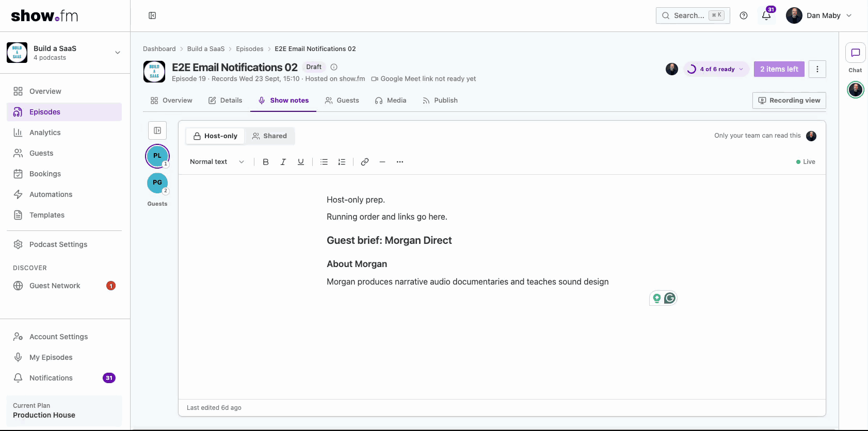868x431 pixels.
Task: Toggle bold formatting in editor toolbar
Action: 266,162
